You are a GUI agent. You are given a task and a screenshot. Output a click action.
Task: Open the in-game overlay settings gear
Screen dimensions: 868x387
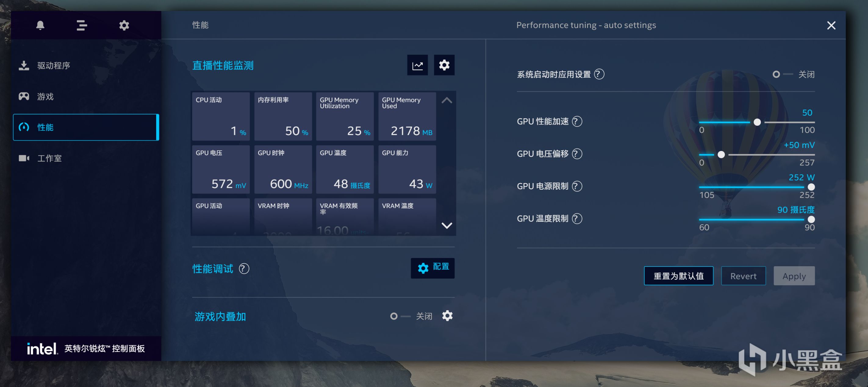tap(447, 316)
